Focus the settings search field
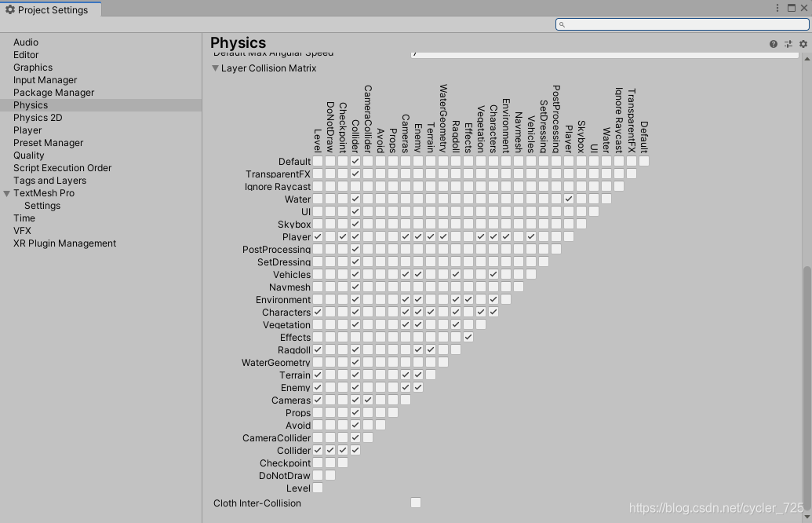This screenshot has height=523, width=812. [x=682, y=24]
